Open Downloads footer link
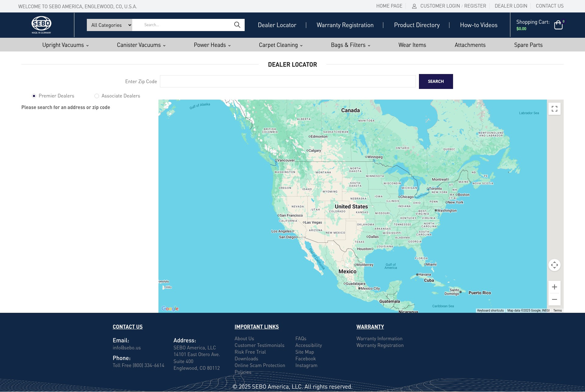Image resolution: width=585 pixels, height=392 pixels. point(246,358)
